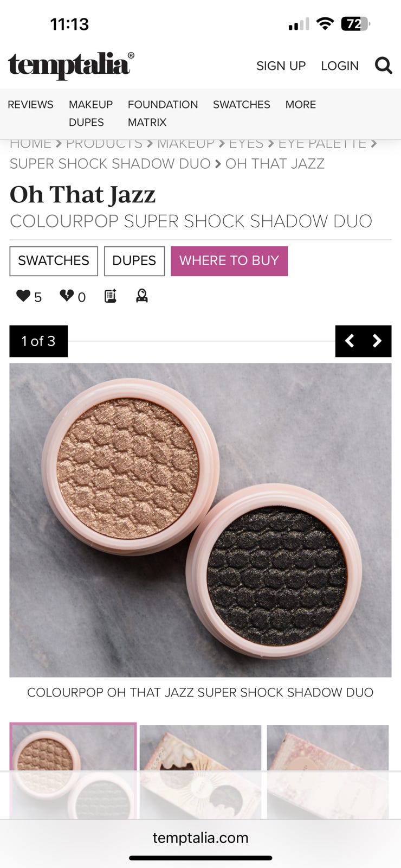Open the Temptalia logo home link
The image size is (401, 868).
click(x=71, y=66)
